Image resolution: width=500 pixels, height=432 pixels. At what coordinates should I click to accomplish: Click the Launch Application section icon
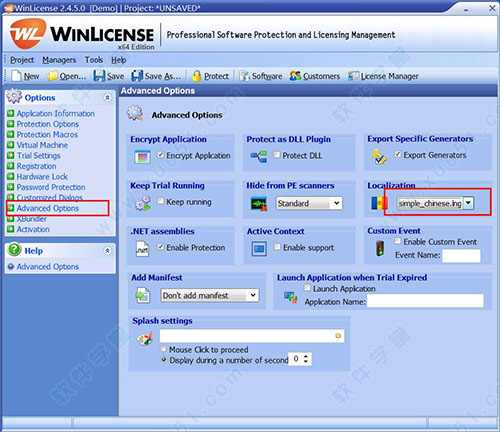(x=291, y=297)
